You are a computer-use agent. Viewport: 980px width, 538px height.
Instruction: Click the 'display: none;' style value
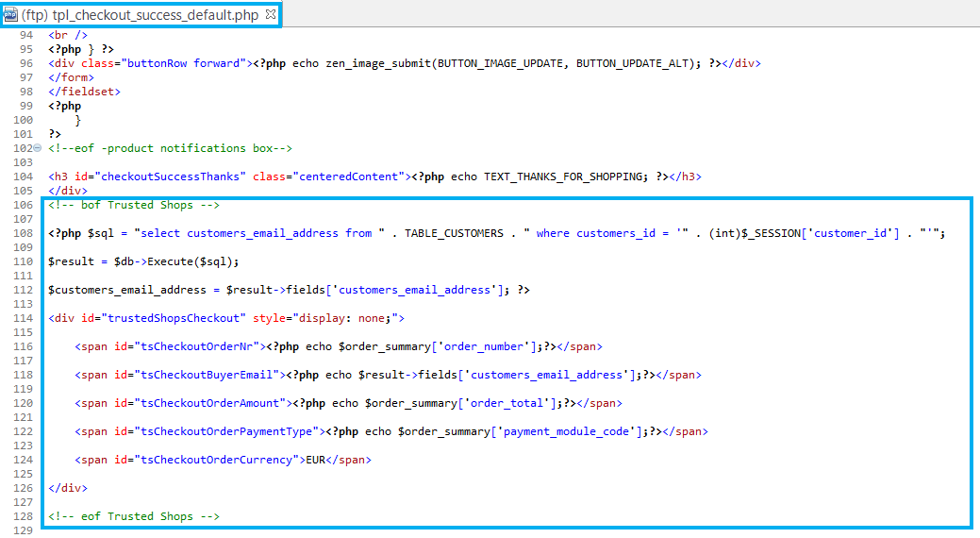(x=347, y=318)
